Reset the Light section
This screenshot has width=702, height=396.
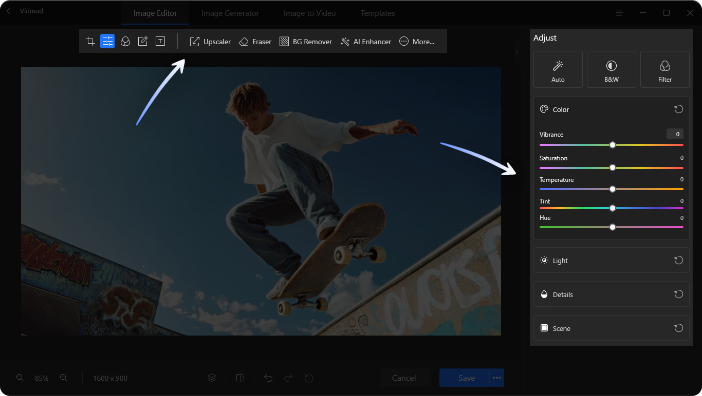tap(679, 260)
